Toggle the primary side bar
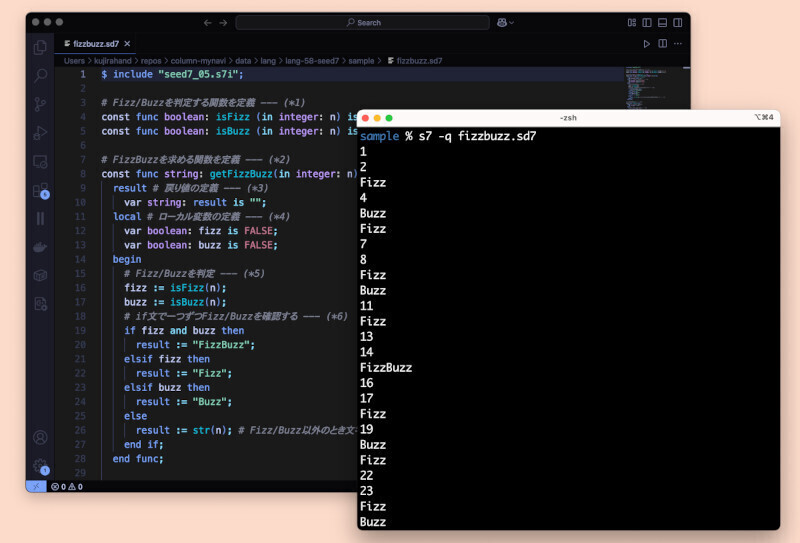This screenshot has height=543, width=800. 647,22
